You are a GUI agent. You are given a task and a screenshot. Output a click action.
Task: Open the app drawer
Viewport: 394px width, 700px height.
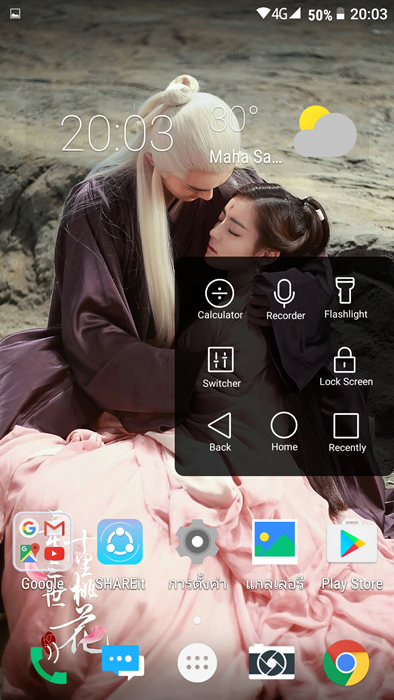pyautogui.click(x=197, y=663)
